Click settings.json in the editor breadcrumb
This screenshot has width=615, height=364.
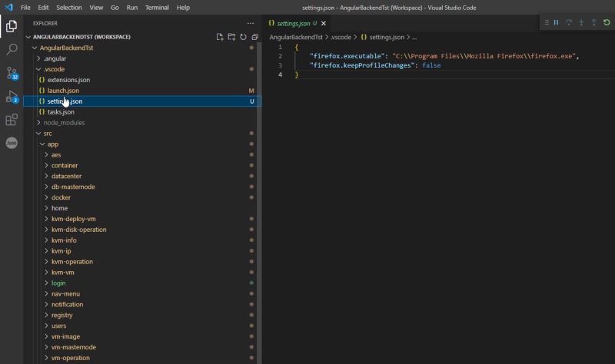(387, 37)
